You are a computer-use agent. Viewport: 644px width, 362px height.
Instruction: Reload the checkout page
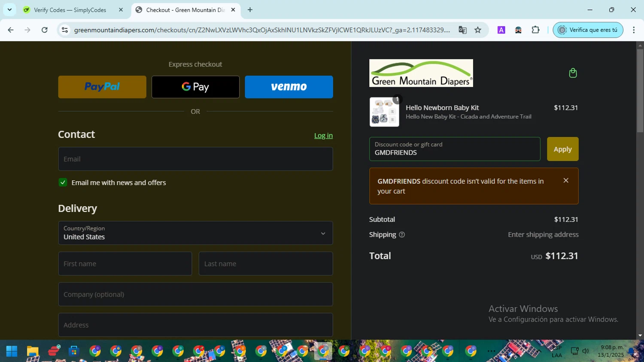click(45, 30)
